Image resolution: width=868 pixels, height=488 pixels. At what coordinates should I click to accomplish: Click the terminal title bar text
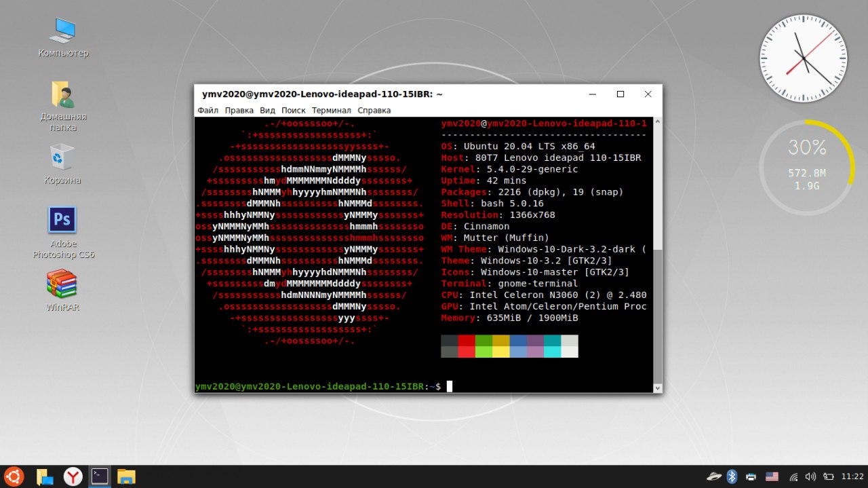(322, 94)
